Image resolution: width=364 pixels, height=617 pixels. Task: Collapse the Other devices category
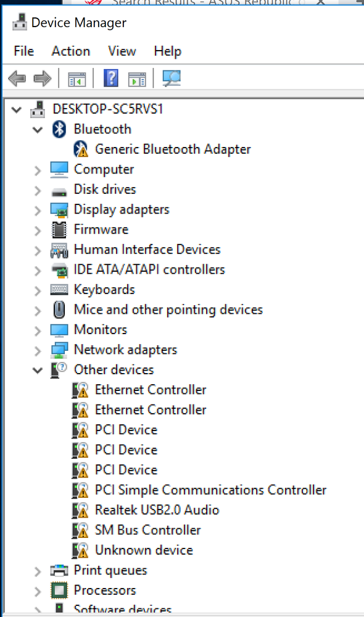38,371
